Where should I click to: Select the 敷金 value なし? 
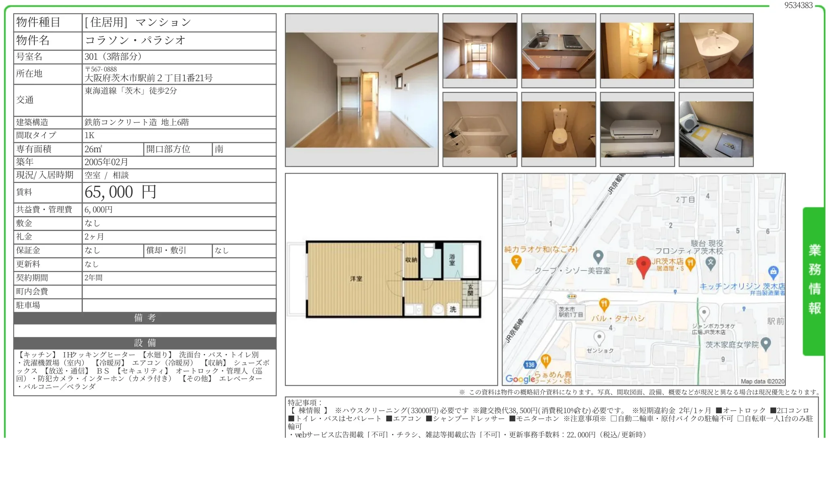click(92, 223)
